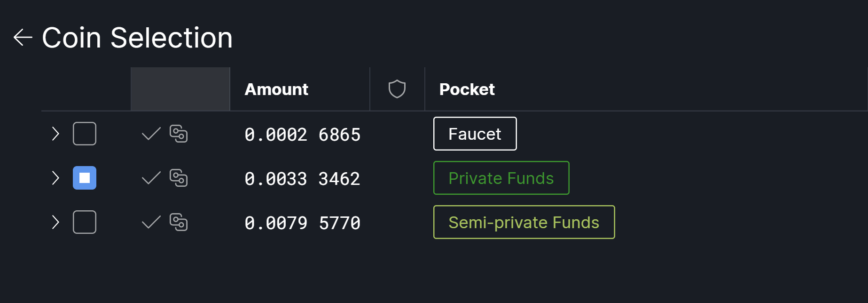868x303 pixels.
Task: Expand the Faucet coin row
Action: pyautogui.click(x=55, y=134)
